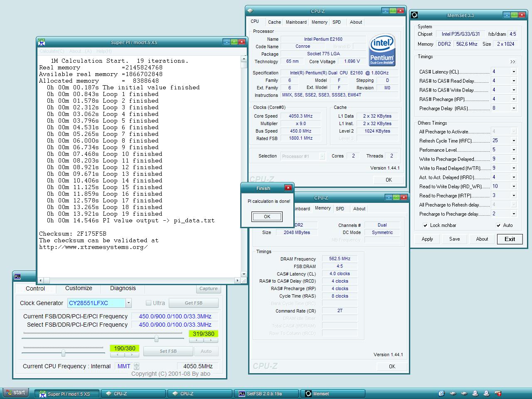Click the SetFSB window title icon
532x399 pixels.
(x=17, y=276)
